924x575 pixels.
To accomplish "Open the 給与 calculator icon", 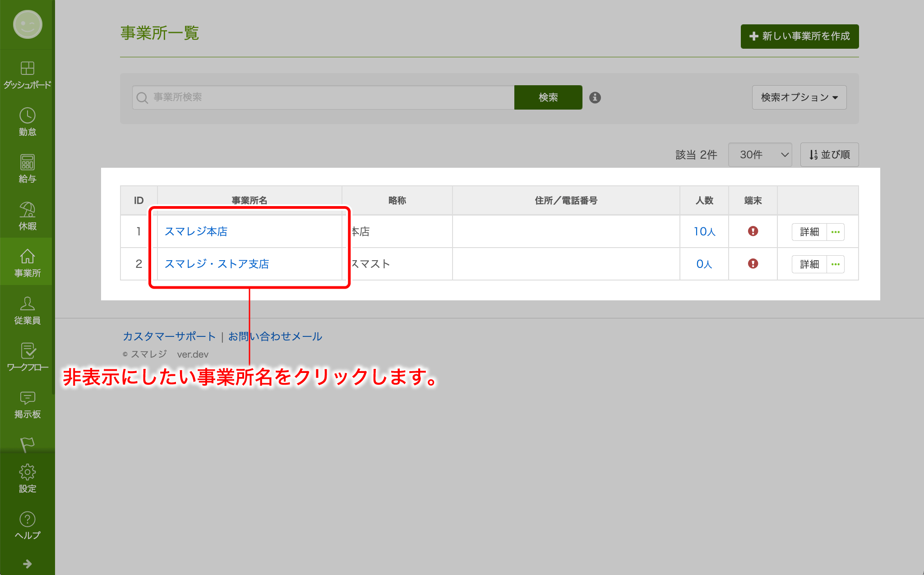I will [x=28, y=162].
